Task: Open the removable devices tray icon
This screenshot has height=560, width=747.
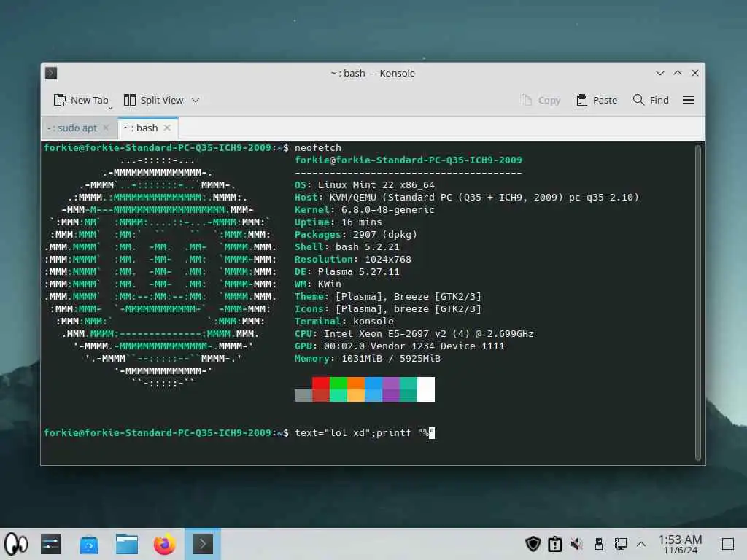Action: [x=599, y=544]
